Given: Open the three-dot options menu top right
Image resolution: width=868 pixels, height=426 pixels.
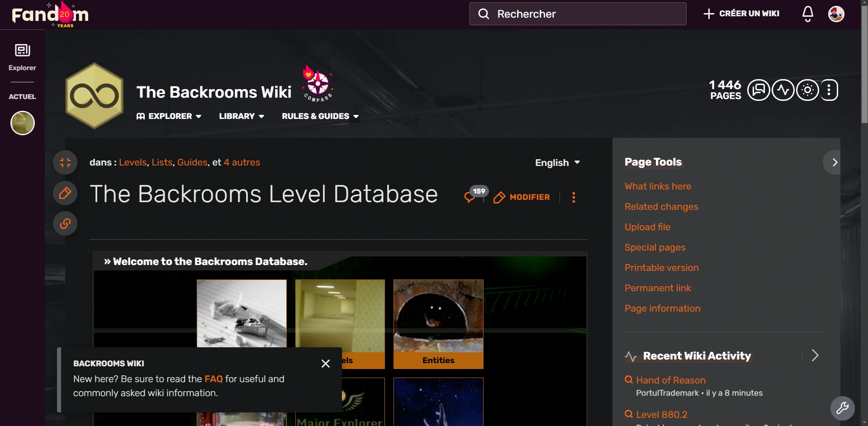Looking at the screenshot, I should (829, 90).
